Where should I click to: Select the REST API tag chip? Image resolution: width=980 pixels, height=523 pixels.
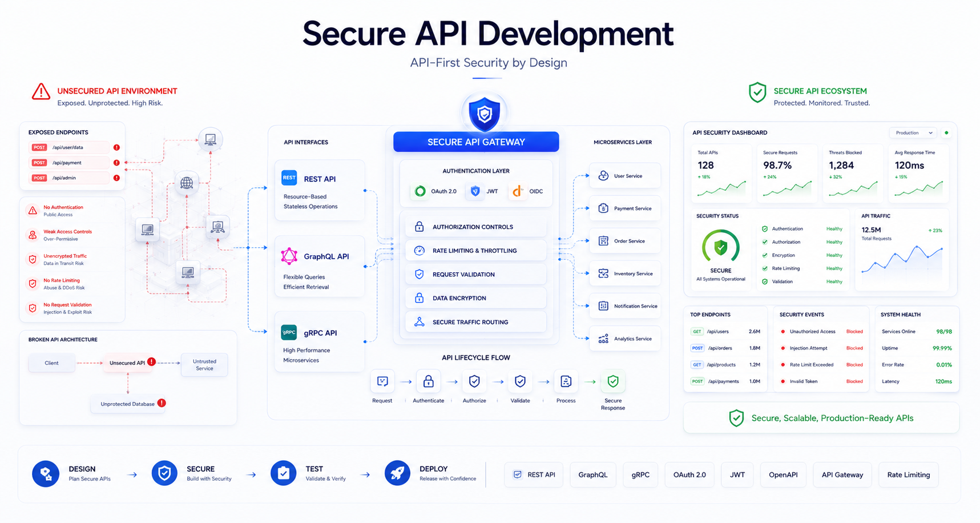(534, 474)
